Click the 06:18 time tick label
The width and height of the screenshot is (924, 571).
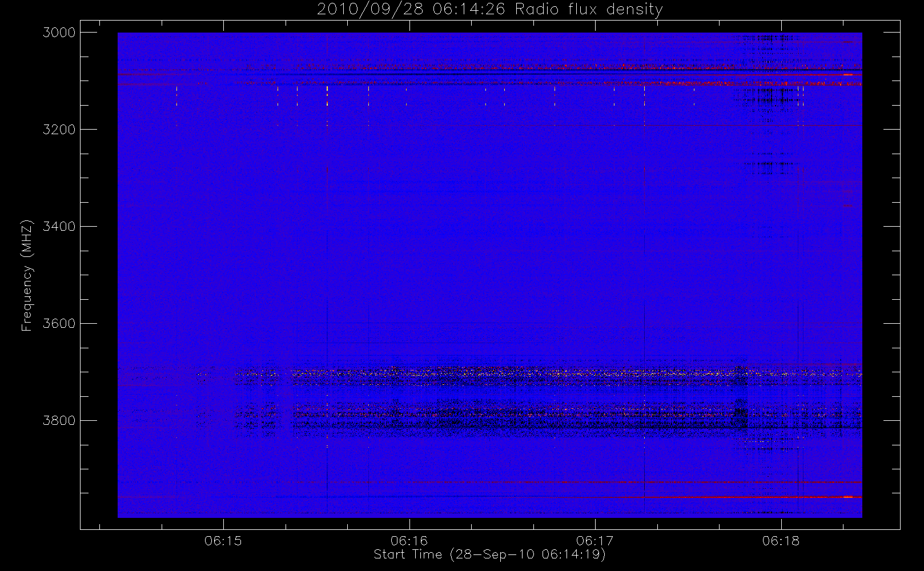781,541
